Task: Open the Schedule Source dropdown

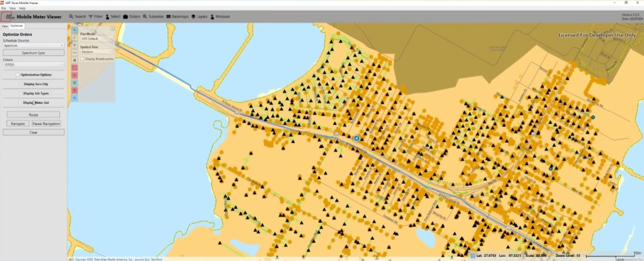Action: pos(34,45)
